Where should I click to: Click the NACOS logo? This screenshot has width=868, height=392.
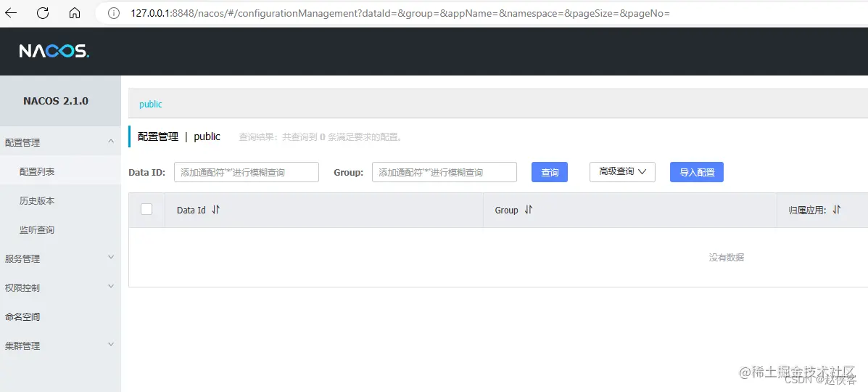click(54, 52)
